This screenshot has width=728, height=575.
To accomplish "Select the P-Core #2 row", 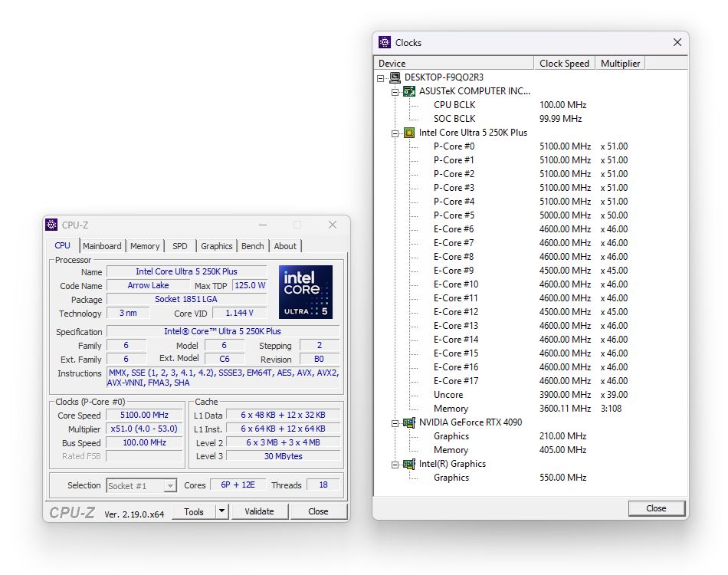I will [530, 174].
